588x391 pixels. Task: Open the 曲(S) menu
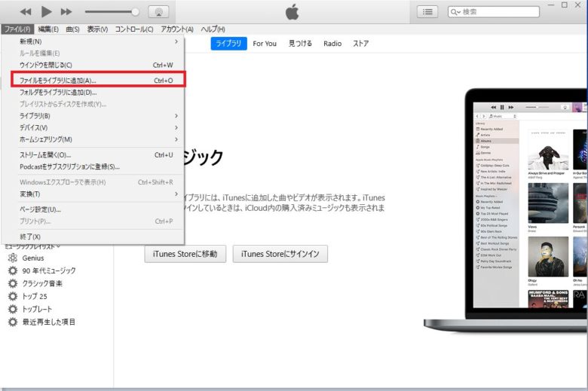73,29
